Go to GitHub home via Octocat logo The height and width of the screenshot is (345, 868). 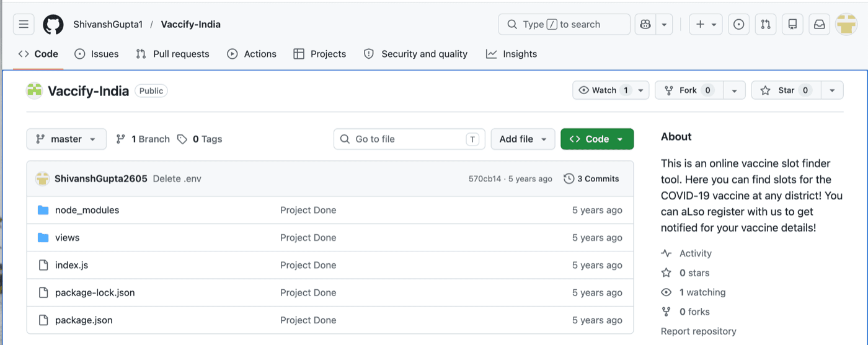click(53, 24)
